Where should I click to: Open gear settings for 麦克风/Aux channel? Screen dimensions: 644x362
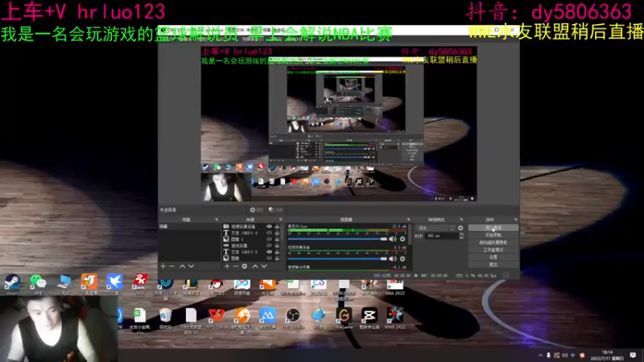[402, 239]
